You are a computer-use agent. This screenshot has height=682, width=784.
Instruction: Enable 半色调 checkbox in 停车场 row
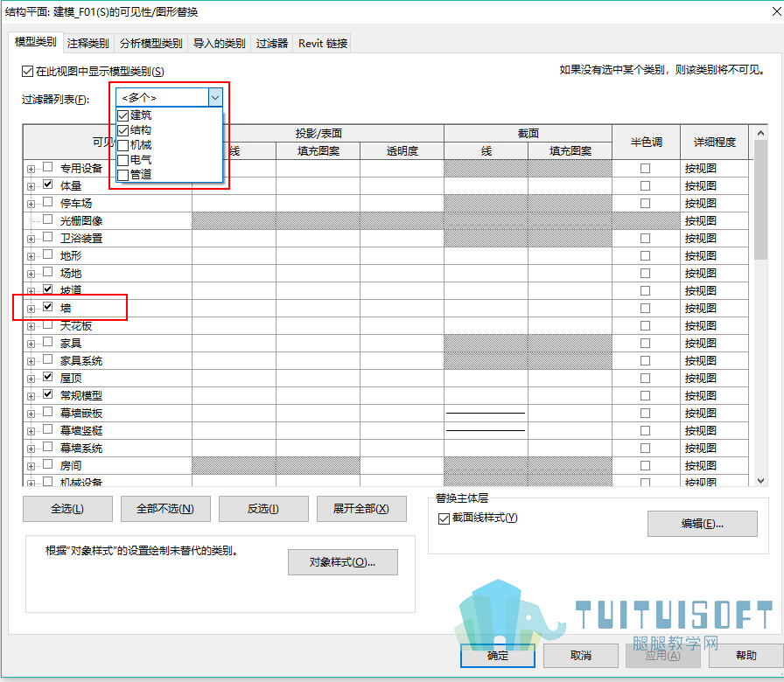646,204
